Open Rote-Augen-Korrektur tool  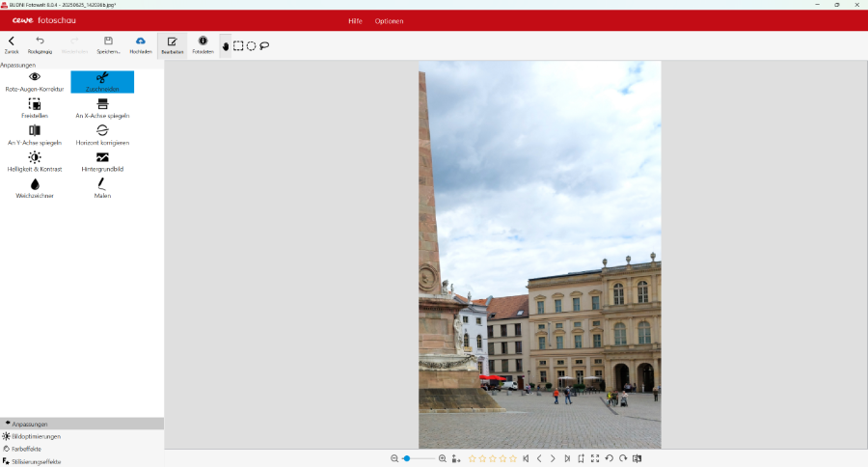click(x=35, y=82)
